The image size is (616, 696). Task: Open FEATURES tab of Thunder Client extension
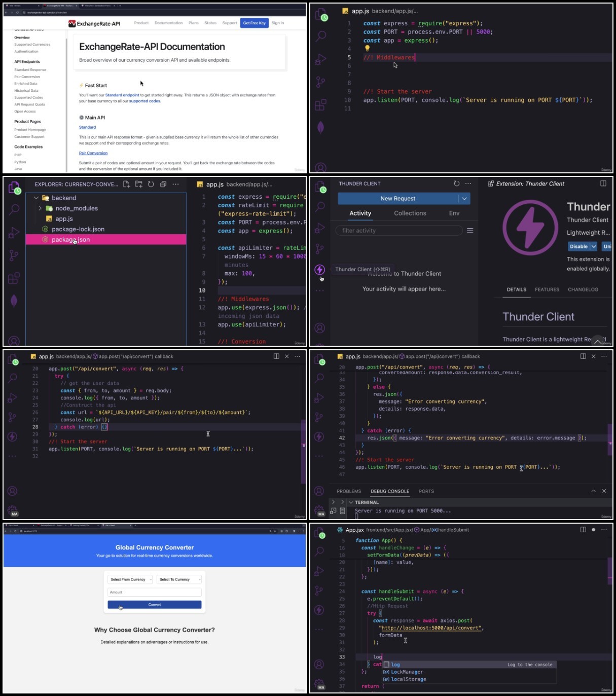pos(547,289)
